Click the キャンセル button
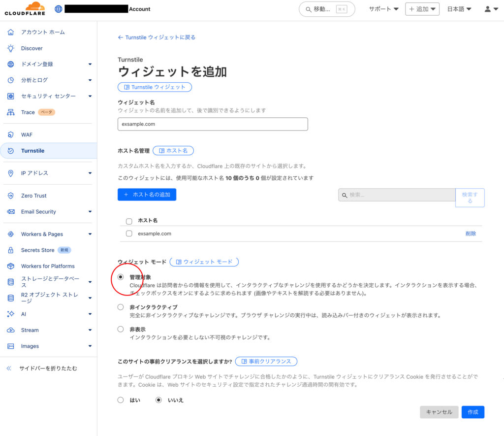This screenshot has width=504, height=436. [x=439, y=412]
